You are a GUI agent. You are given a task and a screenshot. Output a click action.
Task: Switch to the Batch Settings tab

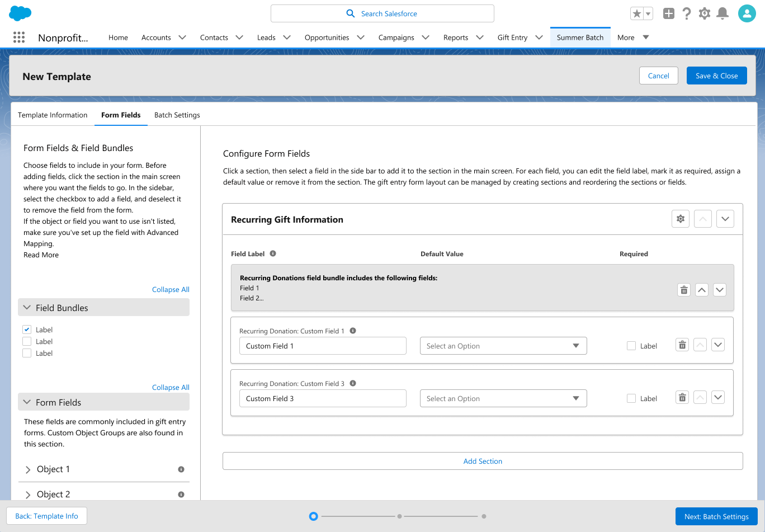pyautogui.click(x=177, y=115)
